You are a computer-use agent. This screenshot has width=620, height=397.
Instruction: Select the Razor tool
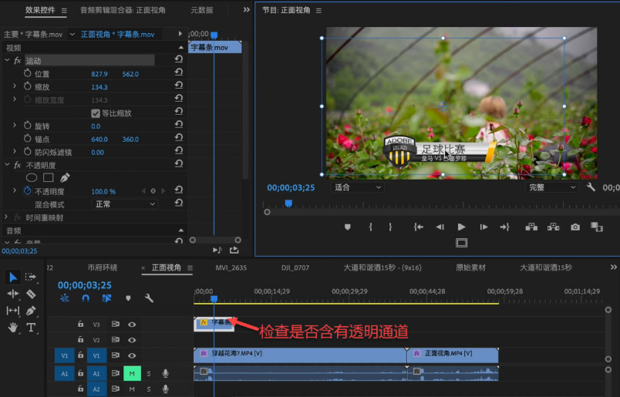tap(31, 294)
